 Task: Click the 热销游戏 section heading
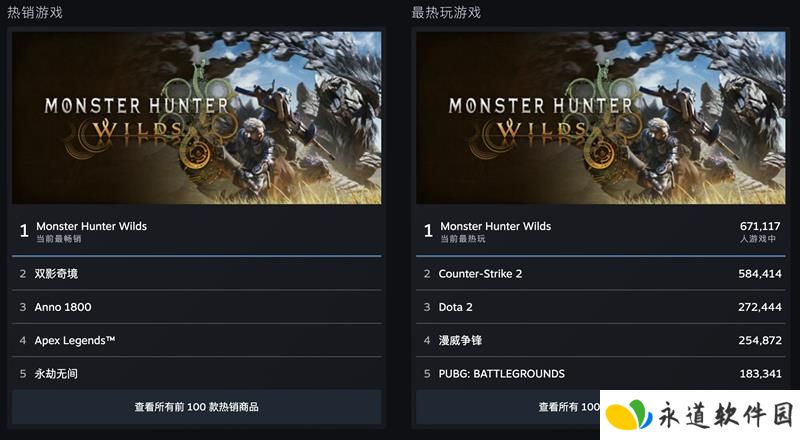coord(35,12)
